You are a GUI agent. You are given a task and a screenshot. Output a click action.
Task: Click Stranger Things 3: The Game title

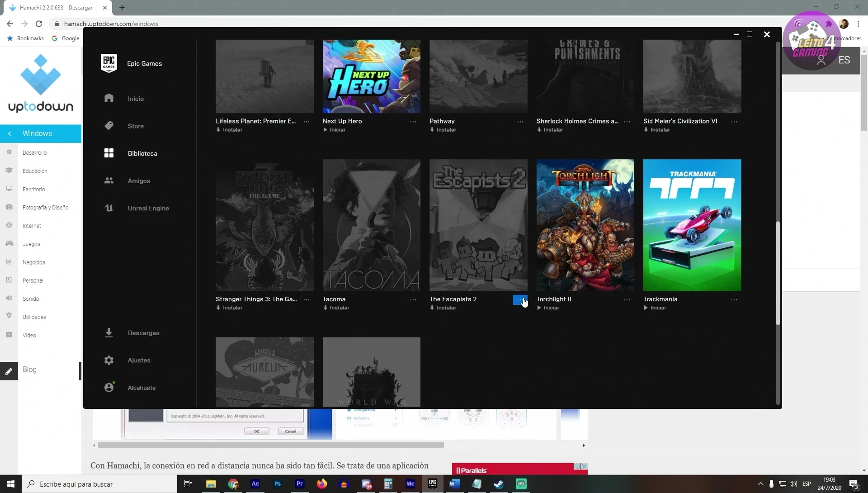coord(256,299)
